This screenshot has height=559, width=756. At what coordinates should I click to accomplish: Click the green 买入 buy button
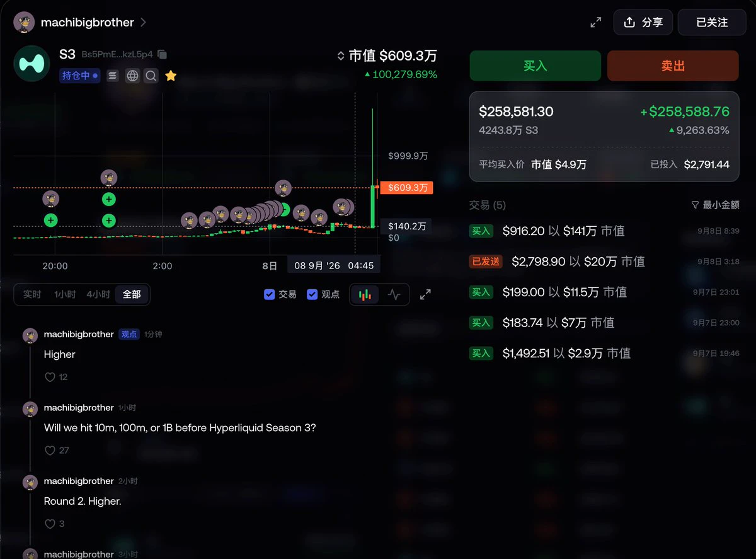coord(535,66)
